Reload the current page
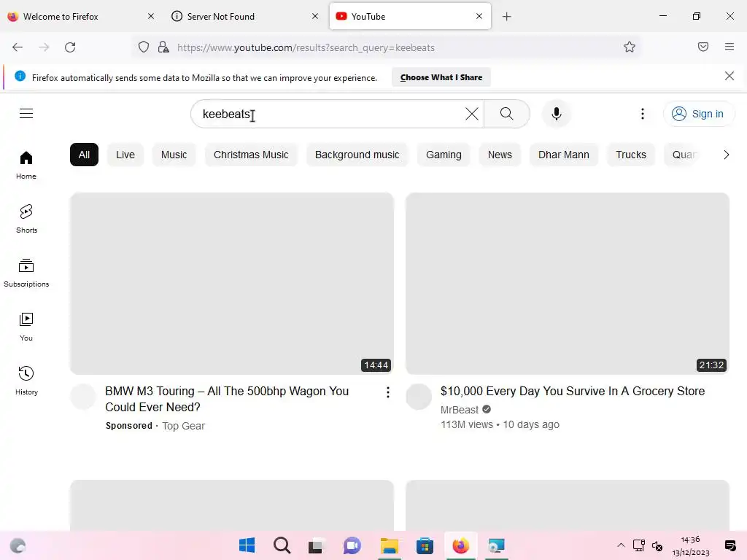Viewport: 747px width, 560px height. click(x=70, y=47)
